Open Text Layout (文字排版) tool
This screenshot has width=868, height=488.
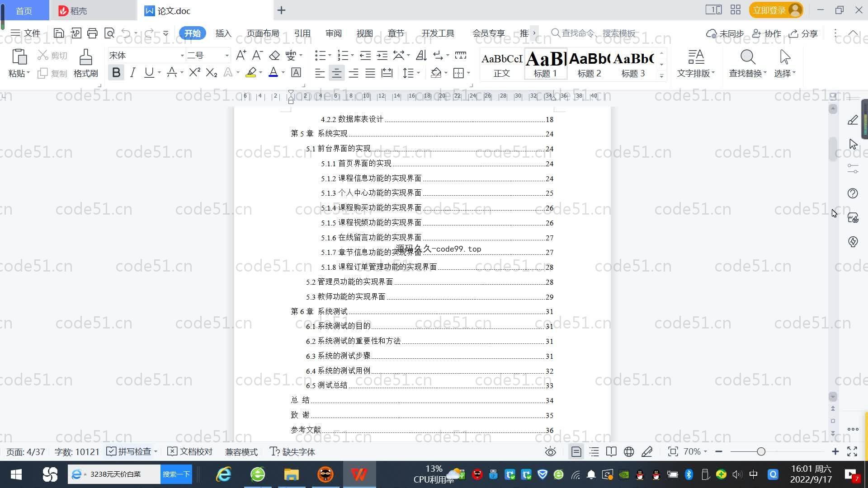tap(696, 63)
